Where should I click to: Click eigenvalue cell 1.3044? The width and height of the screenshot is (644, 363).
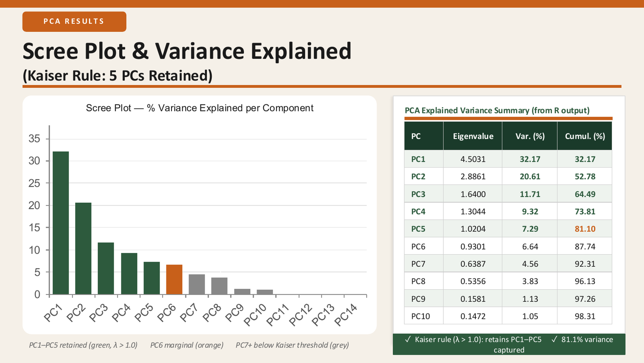point(473,212)
